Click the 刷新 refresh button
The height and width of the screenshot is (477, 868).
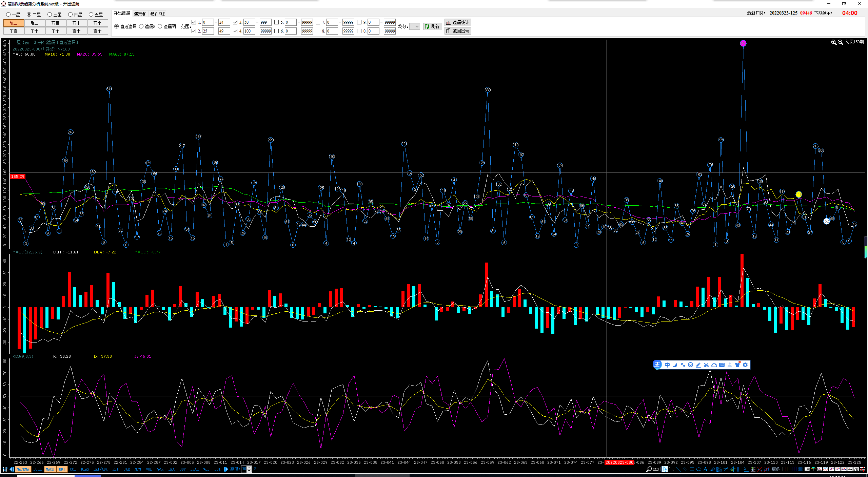point(432,26)
